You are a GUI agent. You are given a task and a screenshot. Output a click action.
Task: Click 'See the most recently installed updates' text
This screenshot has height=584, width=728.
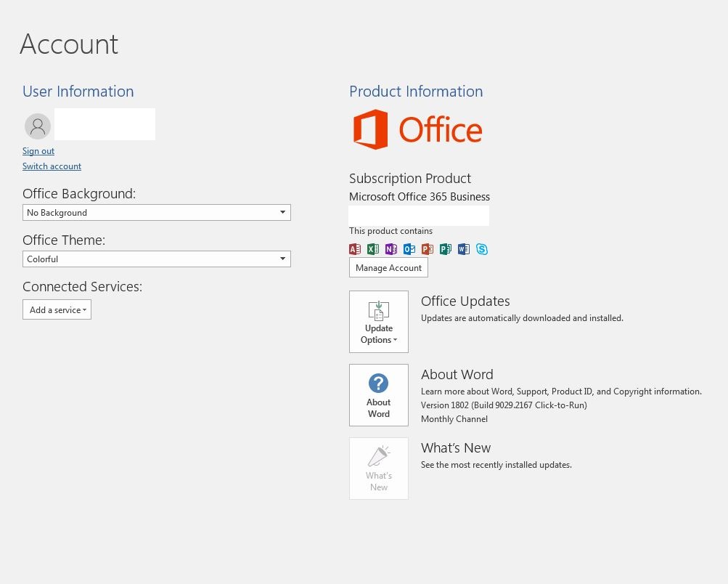(x=496, y=465)
